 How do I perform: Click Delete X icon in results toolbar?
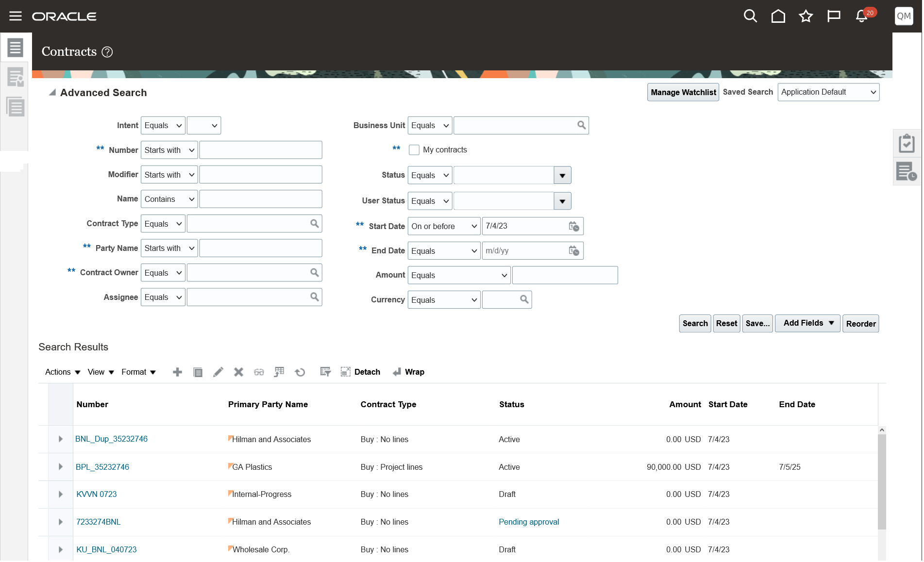click(238, 372)
